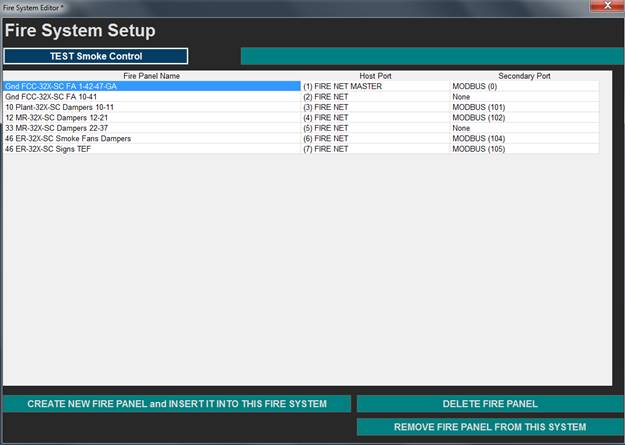Click the teal bar beside system name
The width and height of the screenshot is (625, 445).
[430, 56]
